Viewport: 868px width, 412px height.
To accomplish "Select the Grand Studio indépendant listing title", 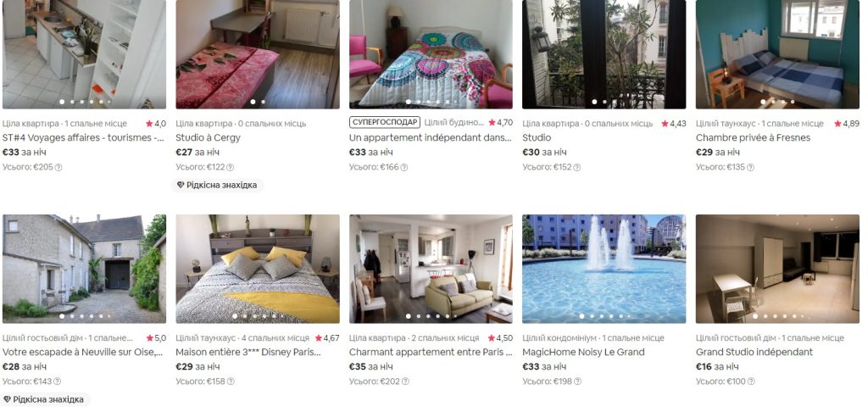I will (x=754, y=352).
